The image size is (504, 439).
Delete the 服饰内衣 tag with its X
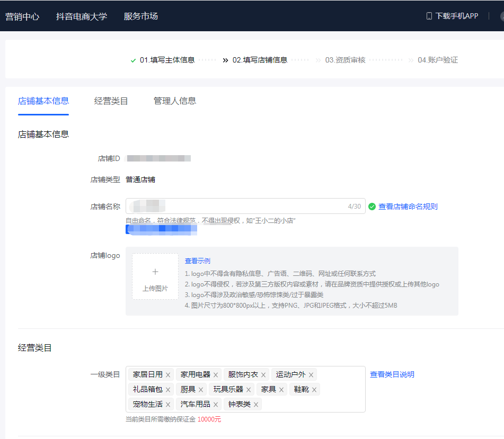click(263, 375)
